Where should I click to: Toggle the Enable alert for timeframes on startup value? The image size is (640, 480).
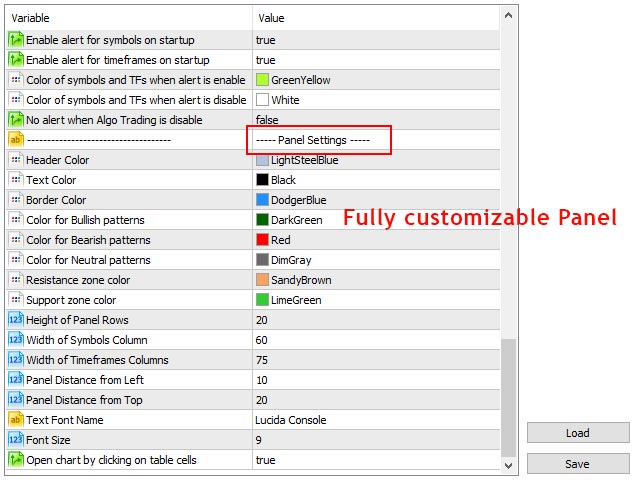tap(375, 60)
